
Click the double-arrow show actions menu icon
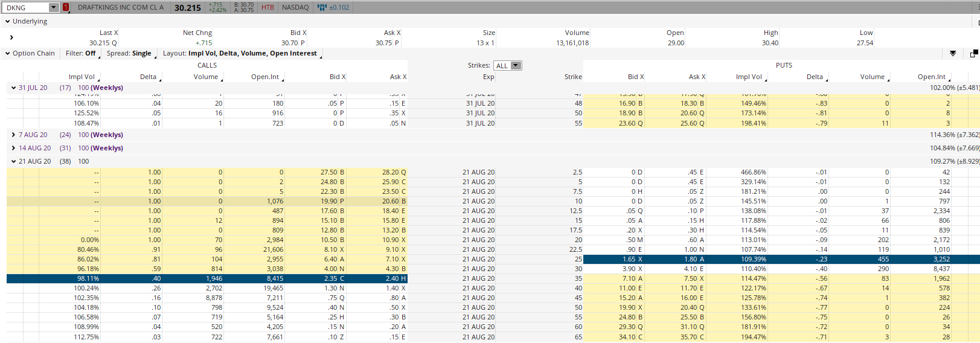953,53
